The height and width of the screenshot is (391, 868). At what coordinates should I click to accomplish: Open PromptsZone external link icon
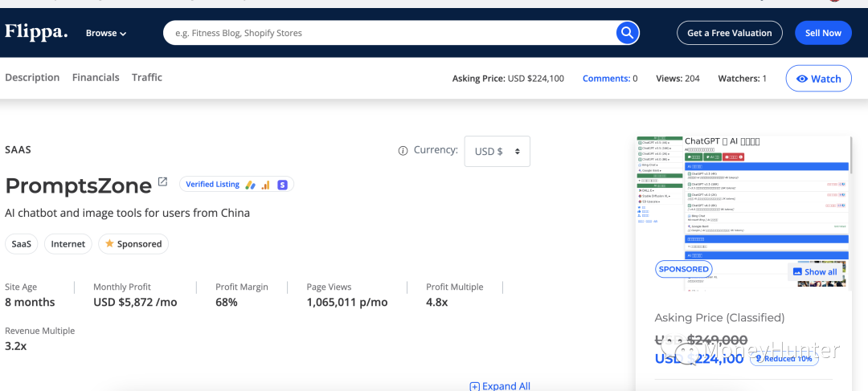(162, 182)
